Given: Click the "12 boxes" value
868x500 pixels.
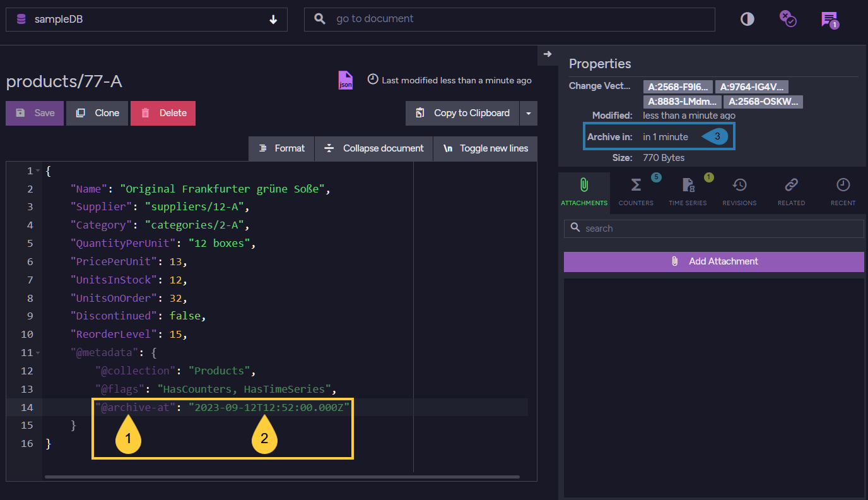Looking at the screenshot, I should 218,244.
